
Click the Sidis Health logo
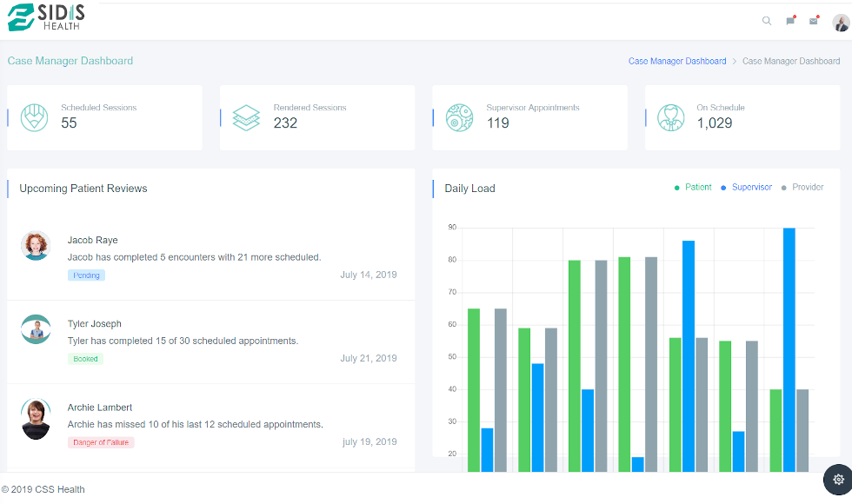click(47, 17)
